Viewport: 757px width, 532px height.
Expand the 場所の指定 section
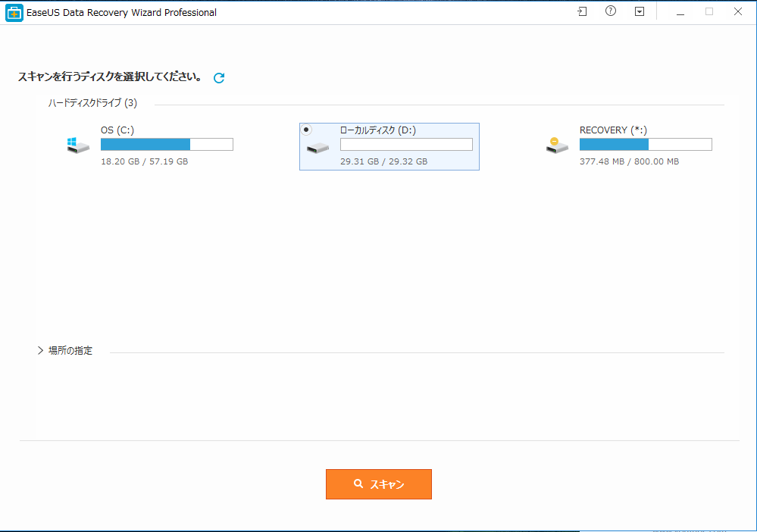point(41,351)
